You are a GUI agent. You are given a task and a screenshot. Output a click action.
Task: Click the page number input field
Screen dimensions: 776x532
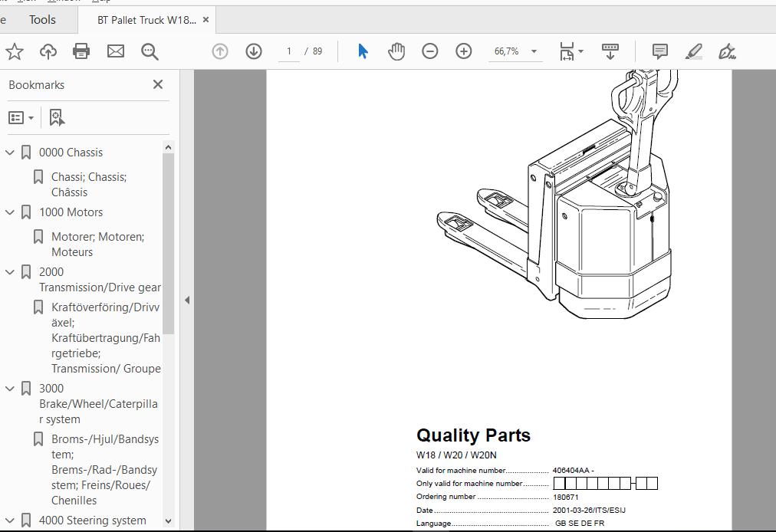tap(289, 51)
